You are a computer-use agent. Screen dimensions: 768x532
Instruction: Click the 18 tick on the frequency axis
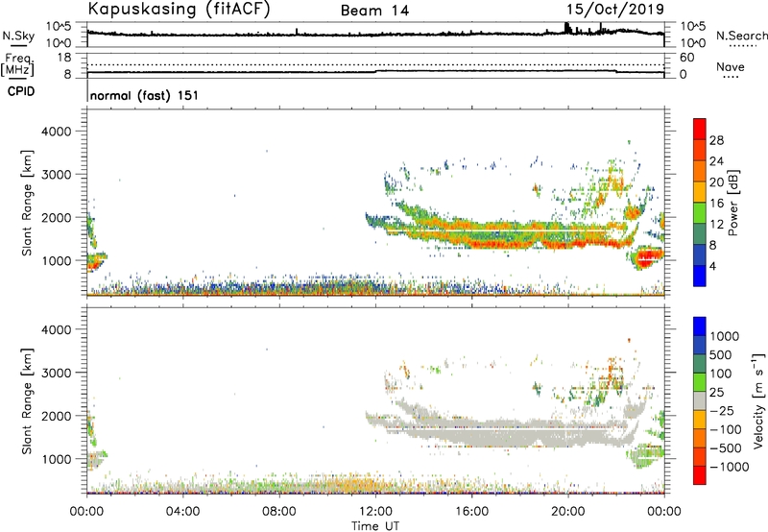click(64, 58)
